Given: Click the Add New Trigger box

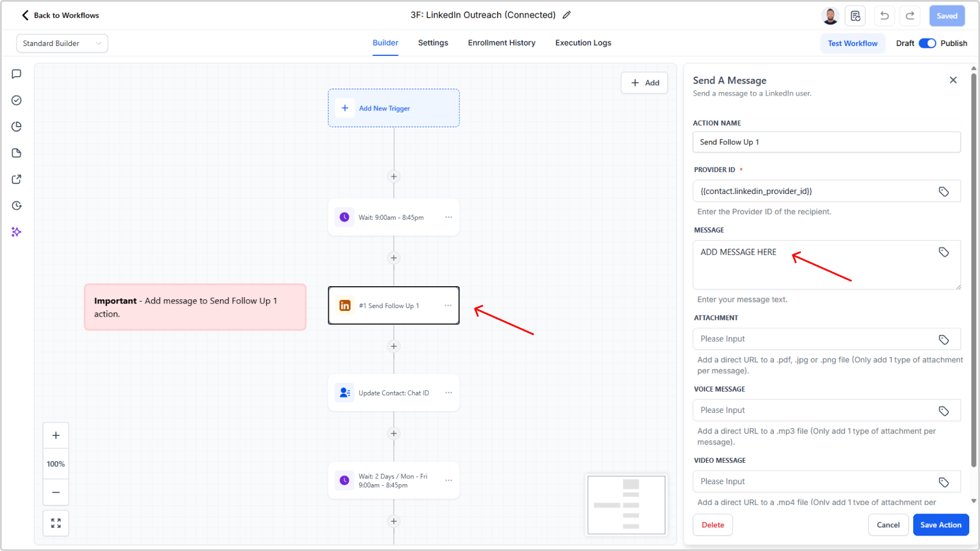Looking at the screenshot, I should click(x=394, y=108).
